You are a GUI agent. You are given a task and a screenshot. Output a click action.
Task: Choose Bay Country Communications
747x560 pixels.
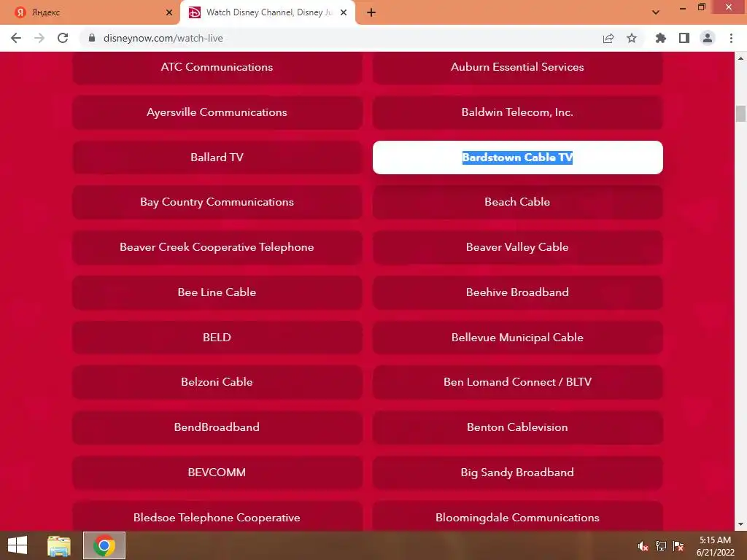pyautogui.click(x=217, y=202)
